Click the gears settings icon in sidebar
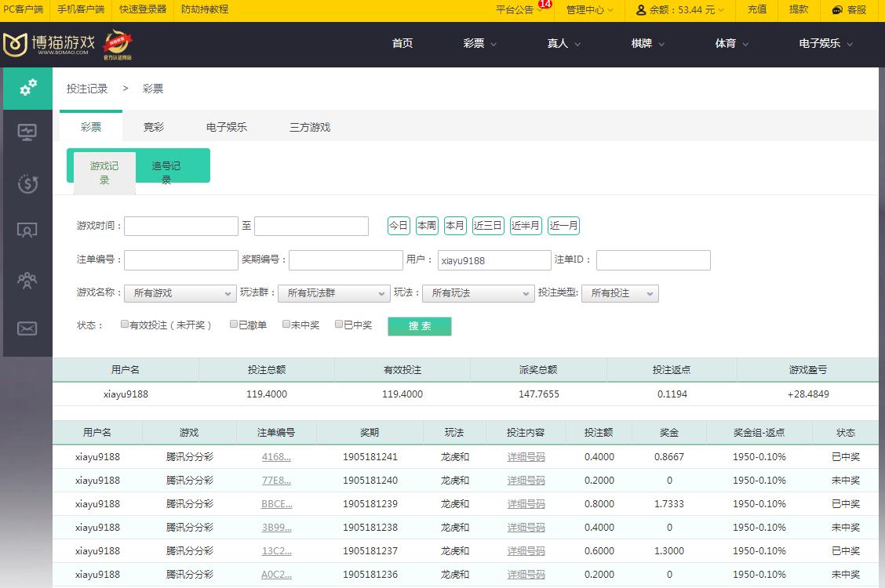This screenshot has height=588, width=885. 27,88
